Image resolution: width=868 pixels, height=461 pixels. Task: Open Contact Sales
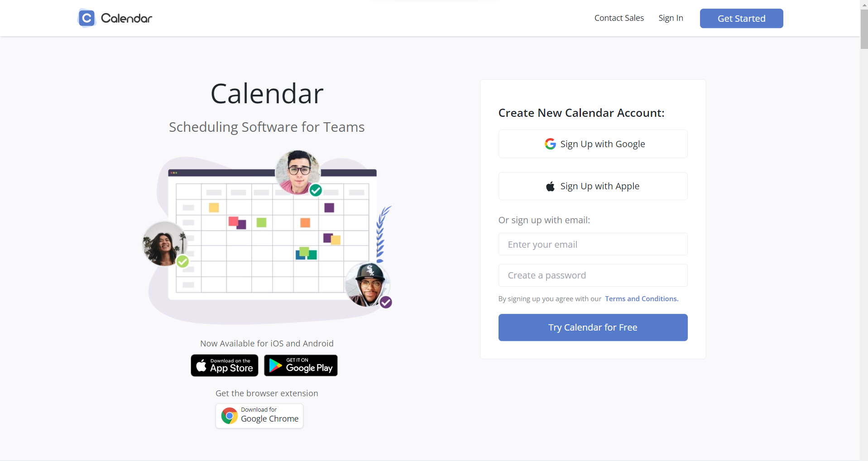coord(619,18)
